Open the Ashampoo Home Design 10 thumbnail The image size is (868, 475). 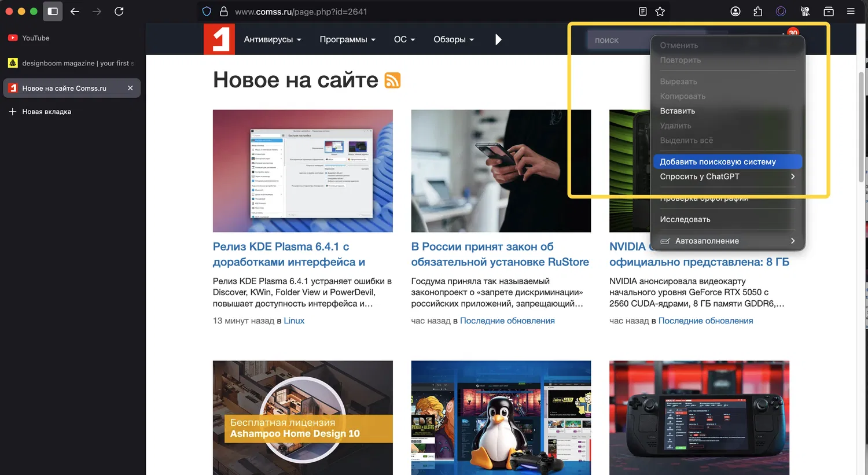(303, 418)
